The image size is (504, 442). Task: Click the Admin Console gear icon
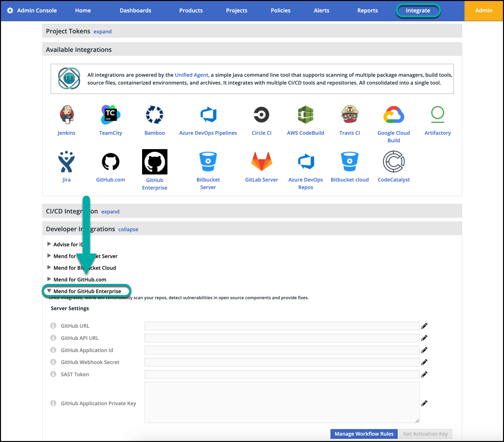point(10,10)
